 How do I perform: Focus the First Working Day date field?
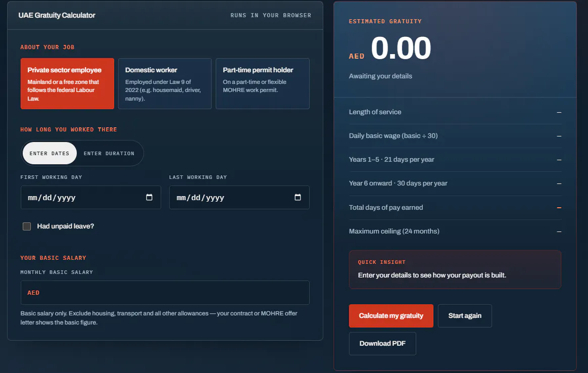91,198
